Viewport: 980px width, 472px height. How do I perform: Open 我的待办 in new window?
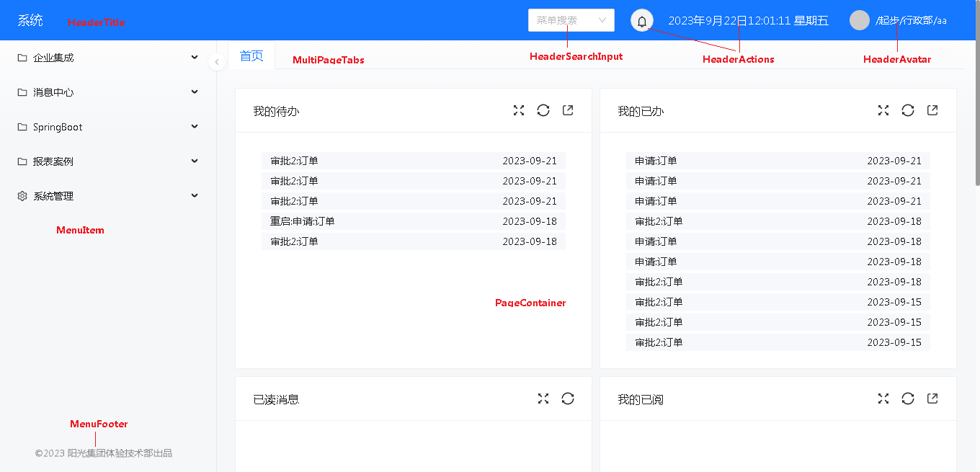[568, 110]
